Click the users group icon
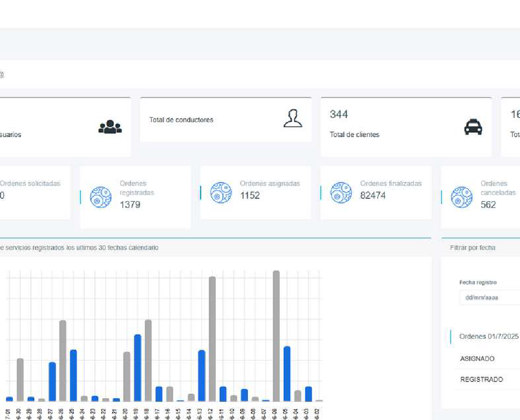Screen dimensions: 520x420 point(110,127)
